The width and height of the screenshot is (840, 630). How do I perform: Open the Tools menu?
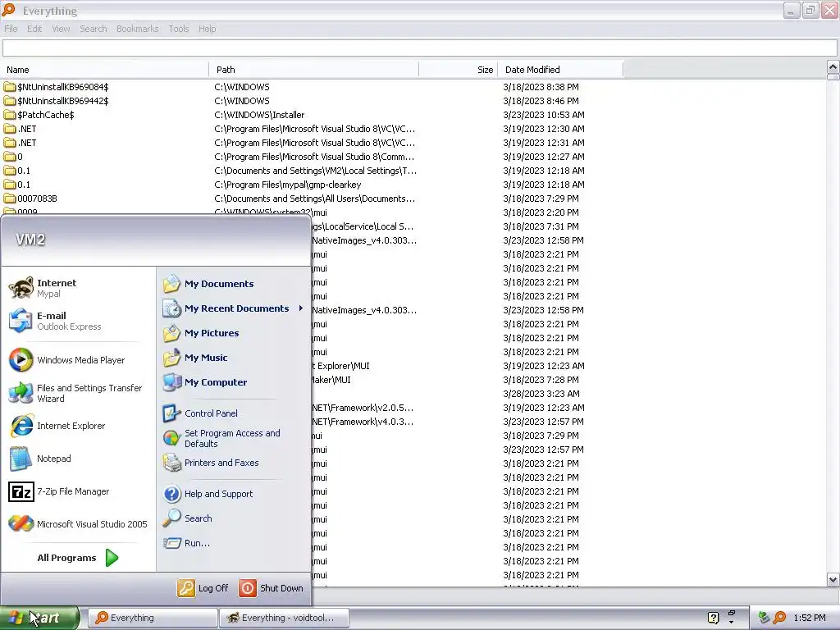178,29
